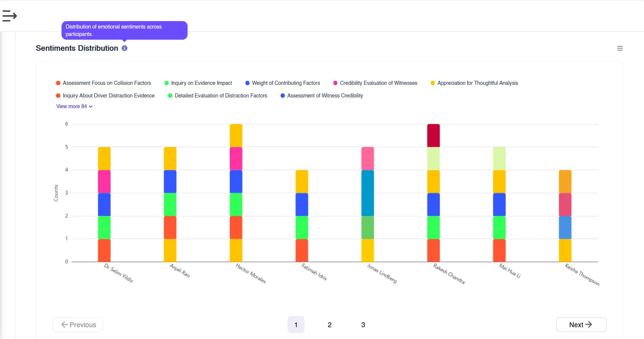
Task: Click the blue segment in Fatimah Idris's bar
Action: click(x=302, y=205)
